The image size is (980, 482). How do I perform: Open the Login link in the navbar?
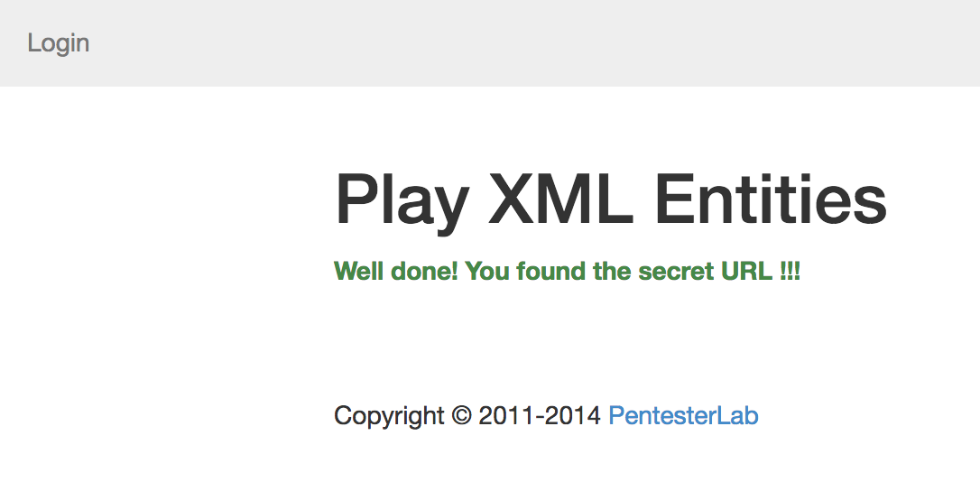pos(58,43)
